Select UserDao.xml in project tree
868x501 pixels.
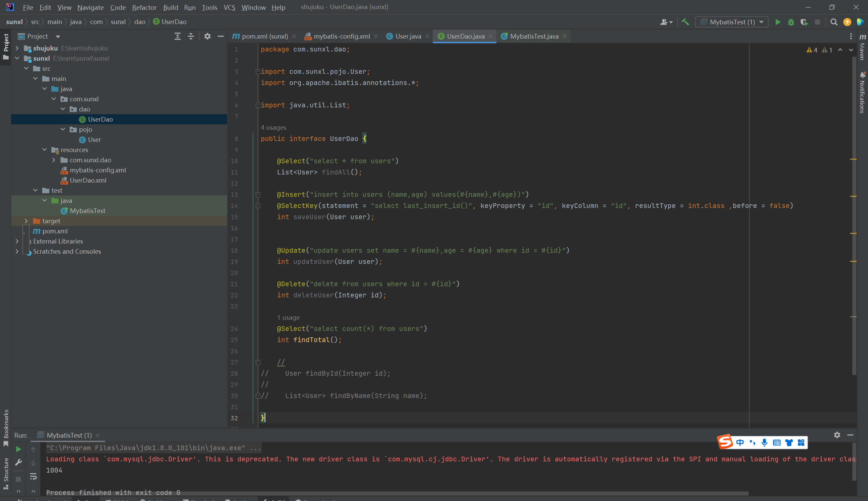click(88, 180)
